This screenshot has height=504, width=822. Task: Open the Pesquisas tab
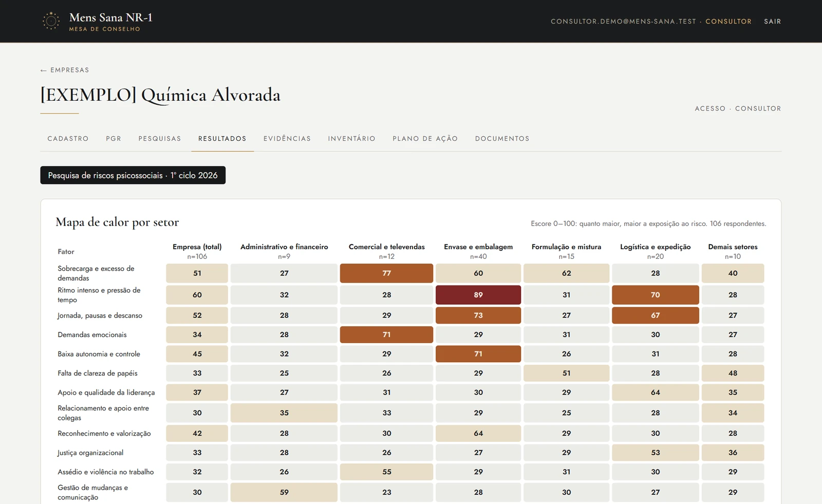[160, 139]
